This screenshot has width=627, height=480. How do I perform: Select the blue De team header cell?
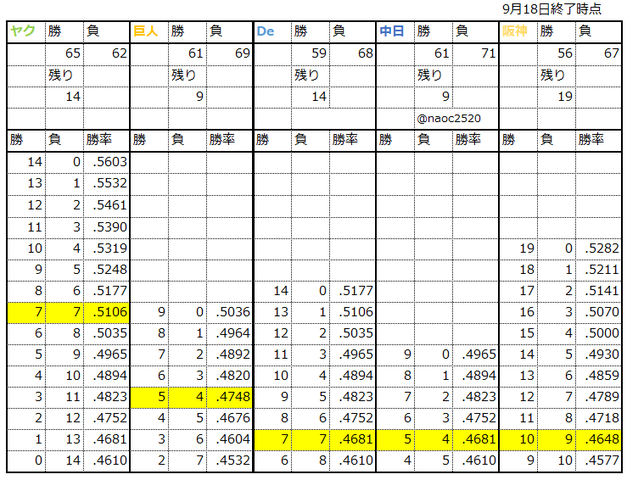272,31
